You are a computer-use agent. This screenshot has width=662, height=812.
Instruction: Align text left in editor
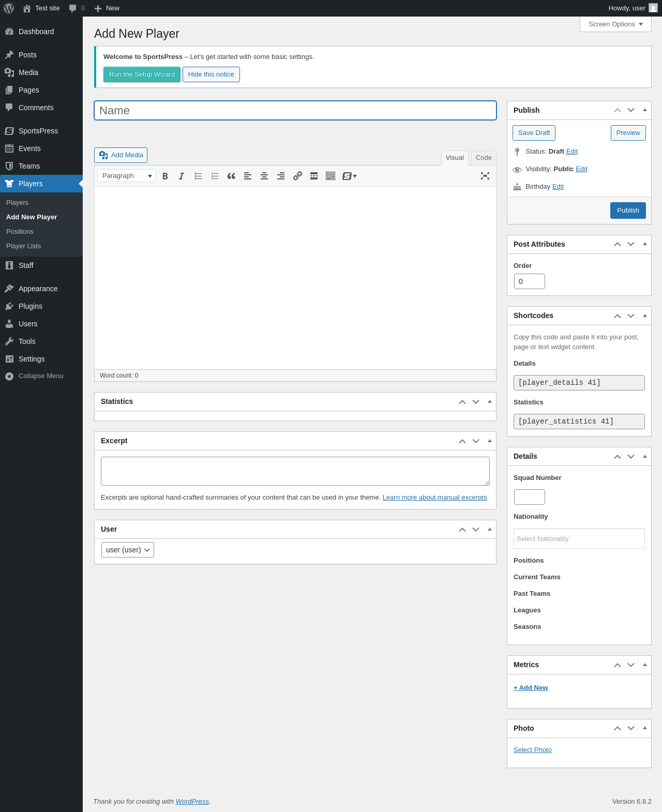[x=248, y=176]
